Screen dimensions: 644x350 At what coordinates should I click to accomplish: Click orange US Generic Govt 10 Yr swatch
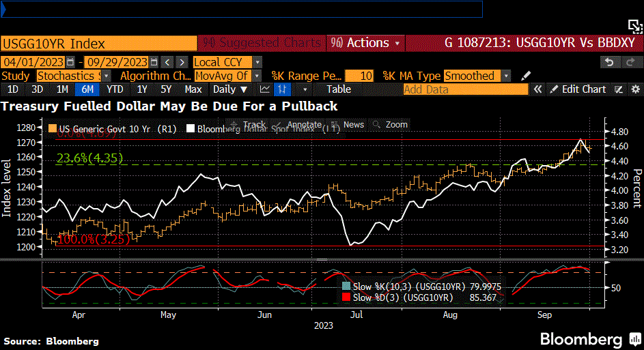(x=52, y=128)
